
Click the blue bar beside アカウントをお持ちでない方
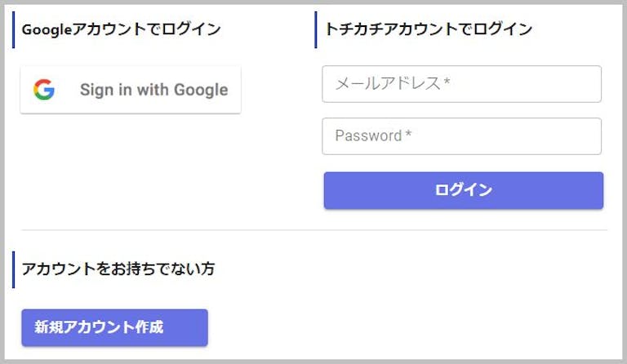14,269
